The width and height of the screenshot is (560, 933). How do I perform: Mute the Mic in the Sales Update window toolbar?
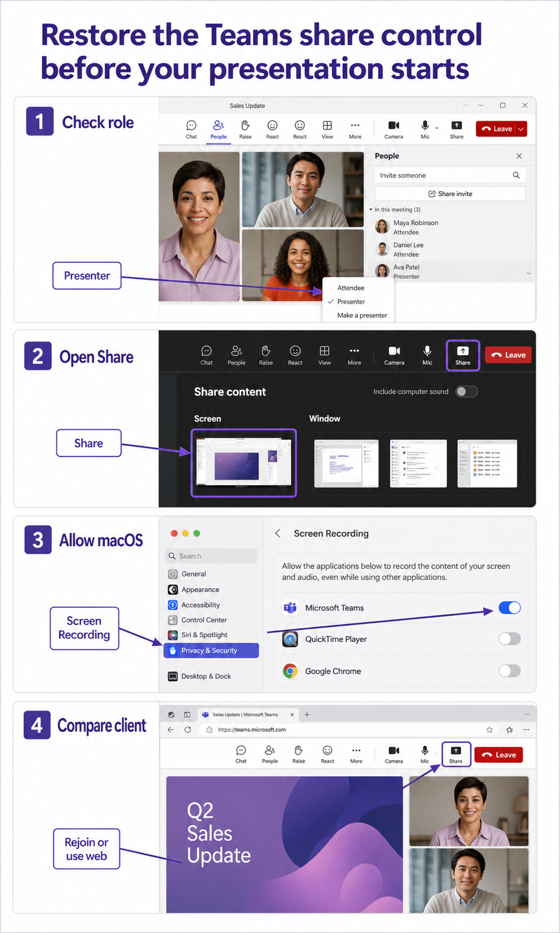(x=425, y=129)
